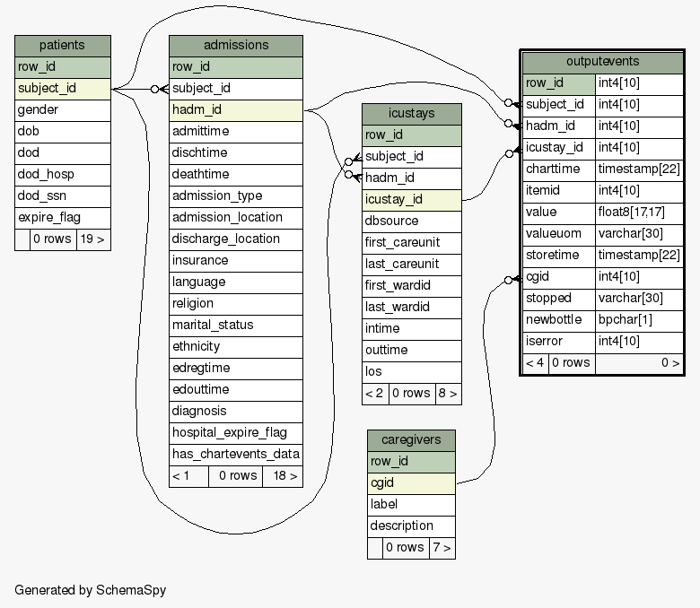The image size is (700, 608).
Task: Click cgid in the caregivers table
Action: point(411,483)
